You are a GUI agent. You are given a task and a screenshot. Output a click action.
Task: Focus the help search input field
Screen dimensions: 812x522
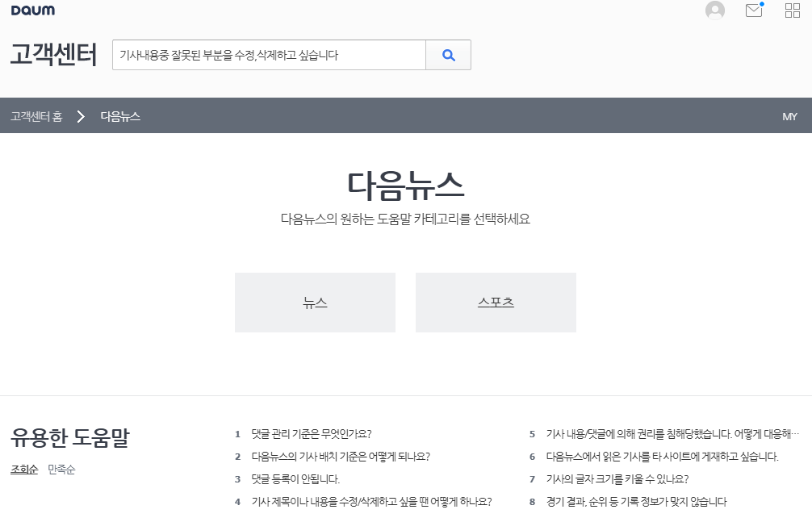269,55
